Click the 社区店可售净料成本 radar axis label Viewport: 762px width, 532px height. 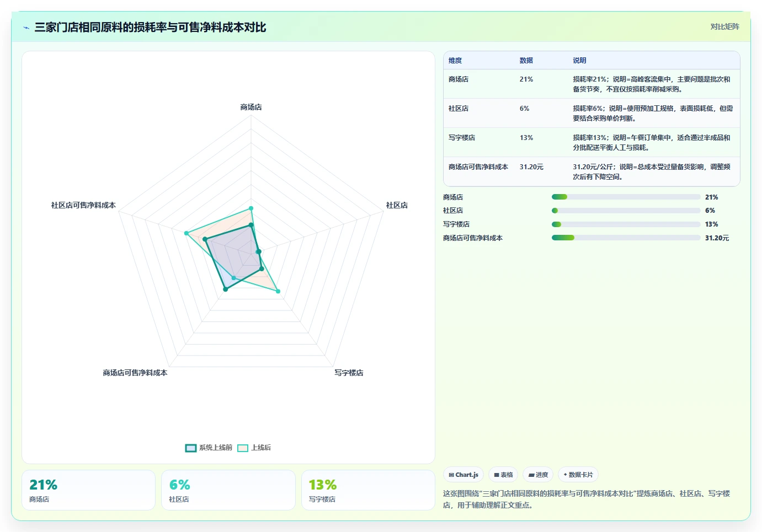(x=83, y=205)
